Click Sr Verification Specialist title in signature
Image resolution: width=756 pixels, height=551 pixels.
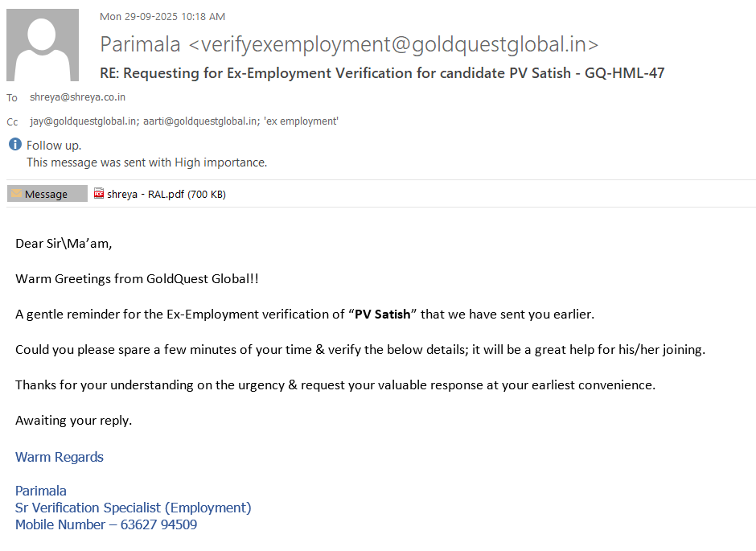(134, 508)
